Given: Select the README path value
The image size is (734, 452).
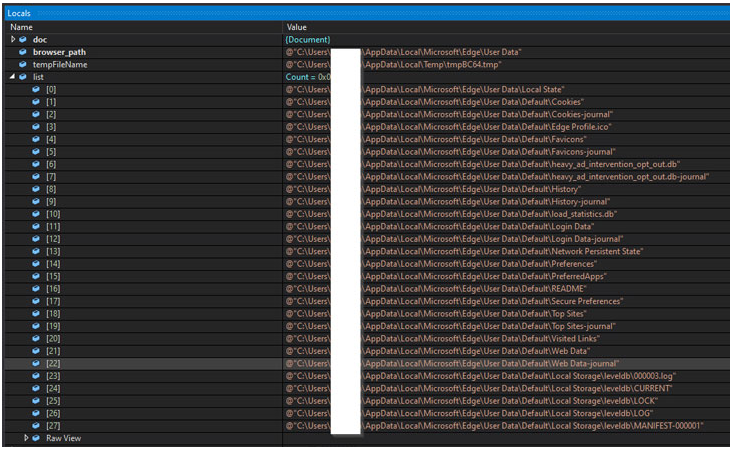Looking at the screenshot, I should pyautogui.click(x=436, y=289).
